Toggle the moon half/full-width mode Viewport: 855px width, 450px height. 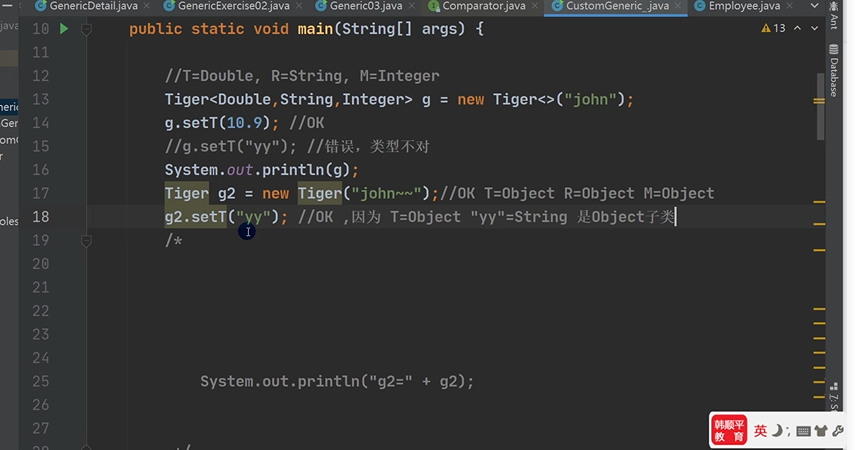[776, 431]
